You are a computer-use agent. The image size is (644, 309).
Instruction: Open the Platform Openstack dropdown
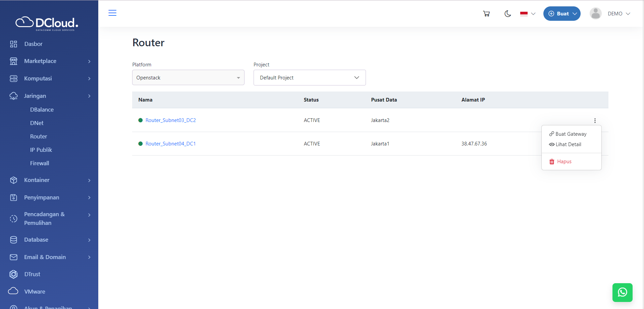click(188, 78)
